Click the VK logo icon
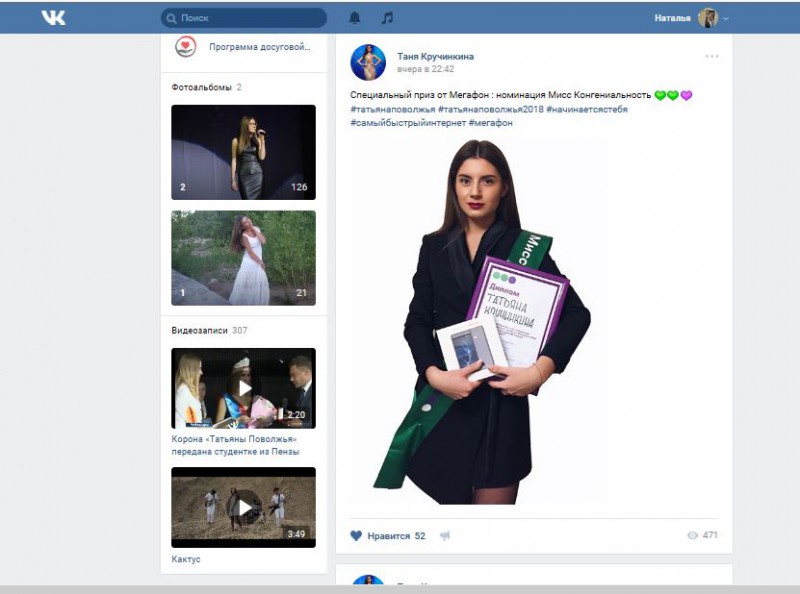The width and height of the screenshot is (800, 594). (53, 17)
